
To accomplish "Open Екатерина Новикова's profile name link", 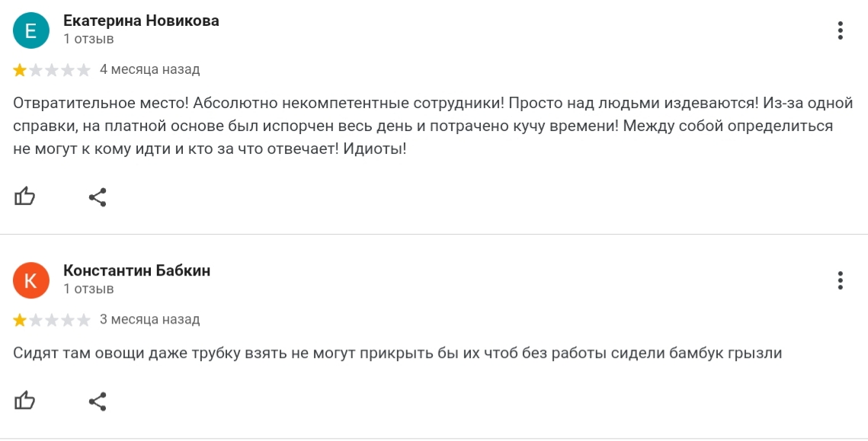I will point(141,21).
